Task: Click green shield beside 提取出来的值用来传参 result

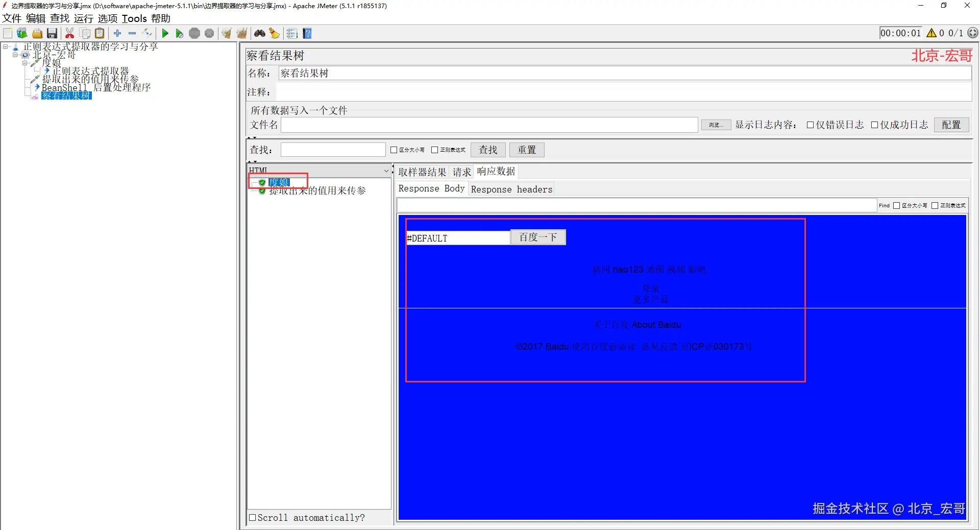Action: (x=262, y=191)
